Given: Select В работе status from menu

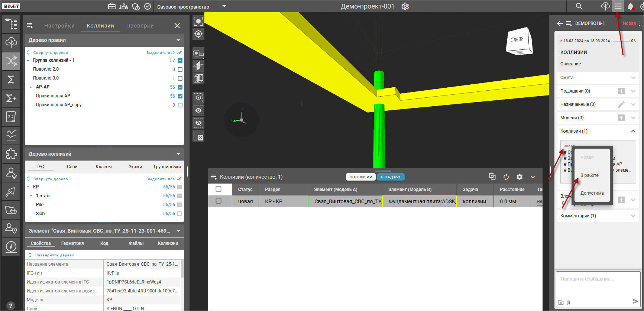Looking at the screenshot, I should tap(589, 175).
